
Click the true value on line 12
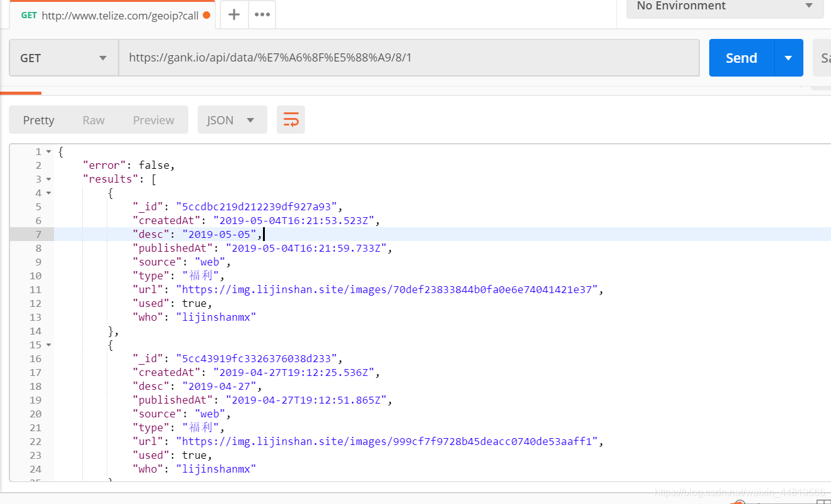click(195, 303)
